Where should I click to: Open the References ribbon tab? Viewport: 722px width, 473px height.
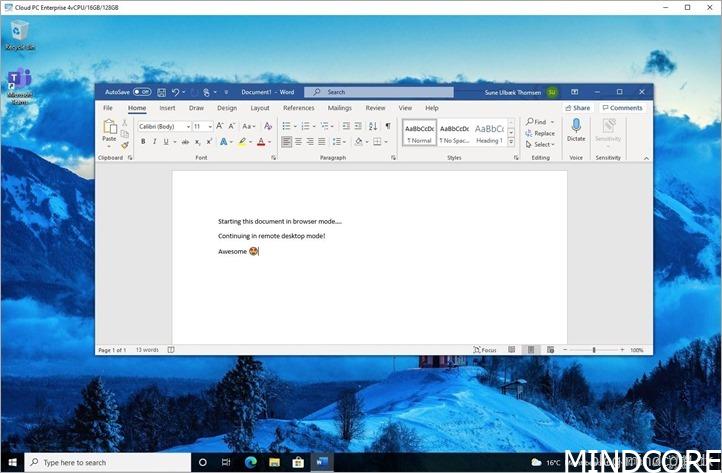tap(298, 108)
